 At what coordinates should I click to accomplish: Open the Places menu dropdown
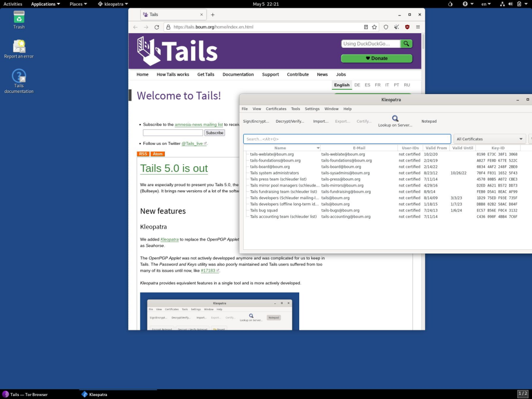78,4
